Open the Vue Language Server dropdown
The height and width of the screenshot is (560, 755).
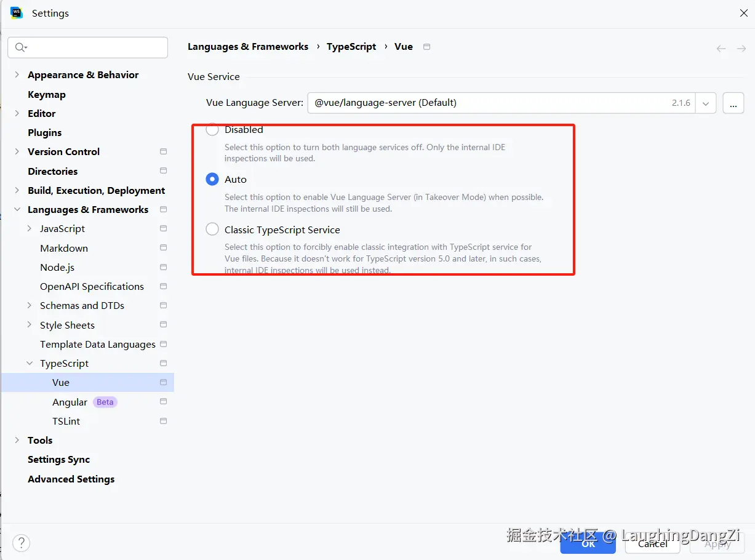(x=706, y=103)
